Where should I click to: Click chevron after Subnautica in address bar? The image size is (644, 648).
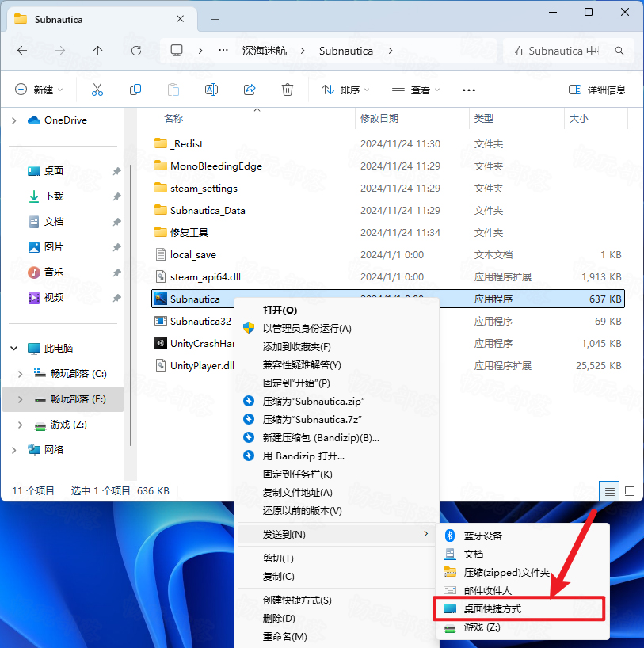point(391,51)
